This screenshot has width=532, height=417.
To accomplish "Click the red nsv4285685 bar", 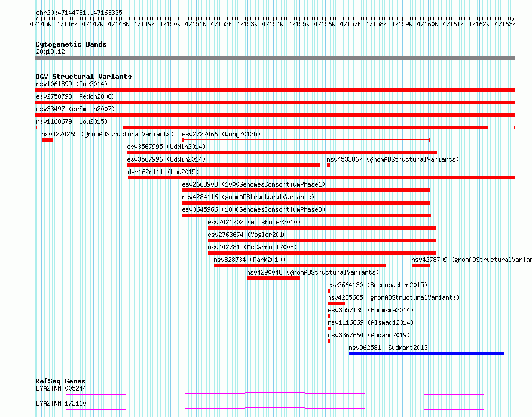I will pyautogui.click(x=336, y=303).
